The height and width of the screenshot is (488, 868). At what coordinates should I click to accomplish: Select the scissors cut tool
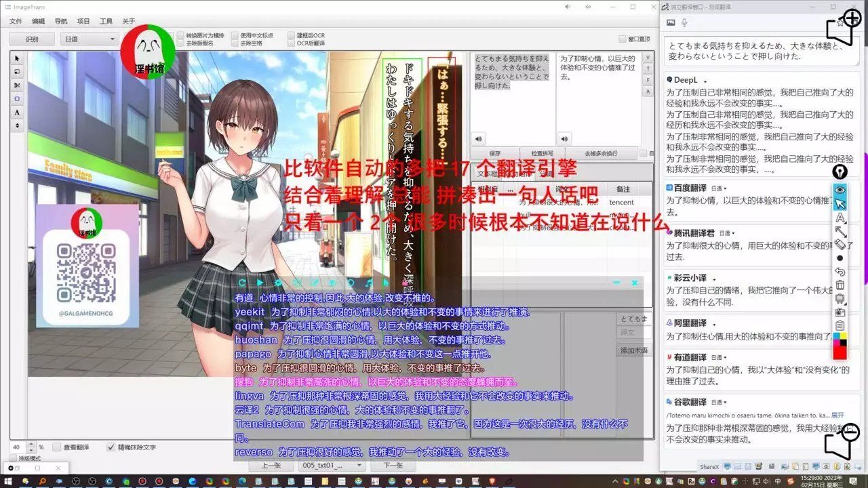(18, 85)
